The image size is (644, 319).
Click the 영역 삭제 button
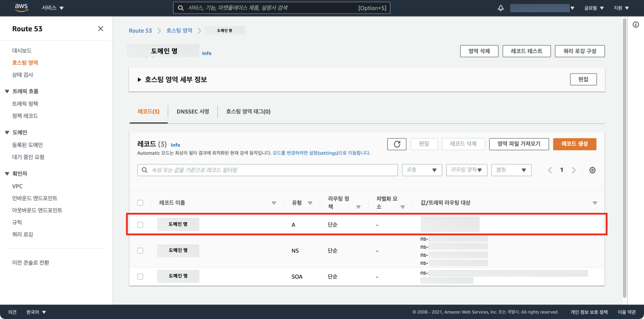click(479, 51)
